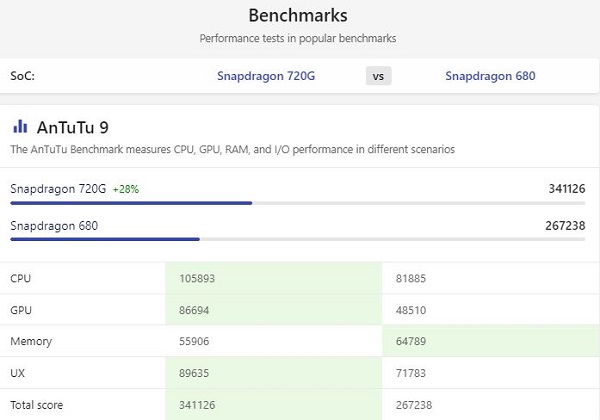Click the Total score row label
600x420 pixels.
click(37, 405)
